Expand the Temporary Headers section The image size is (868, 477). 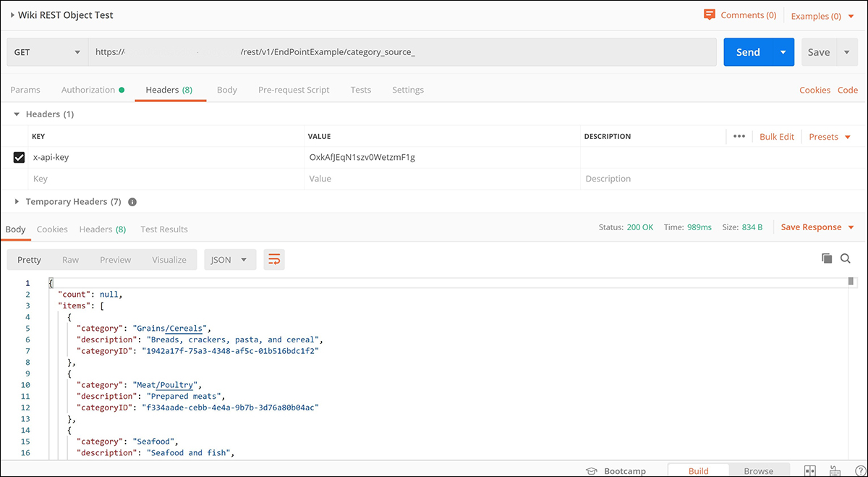pos(17,202)
